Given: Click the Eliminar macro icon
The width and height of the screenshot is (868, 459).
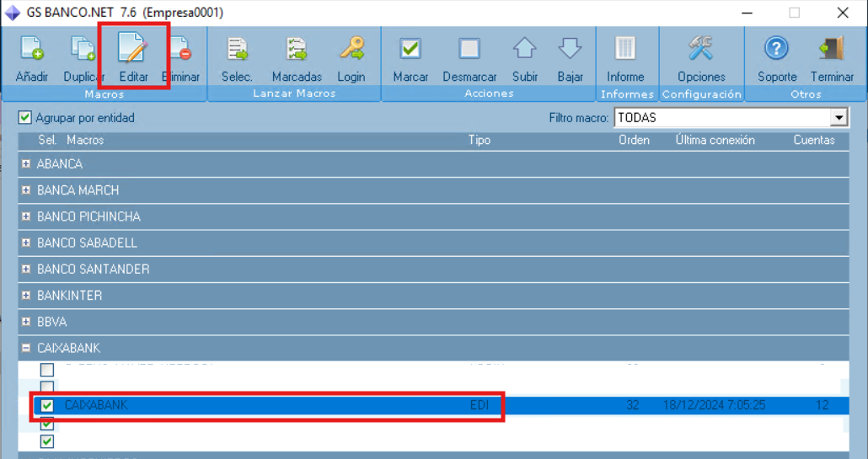Looking at the screenshot, I should (181, 49).
